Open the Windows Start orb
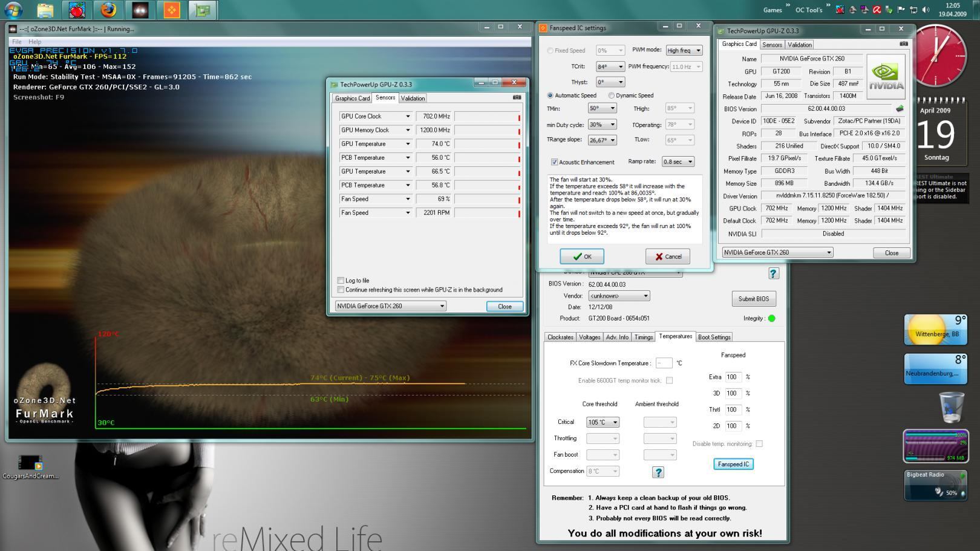The image size is (980, 551). [x=13, y=10]
